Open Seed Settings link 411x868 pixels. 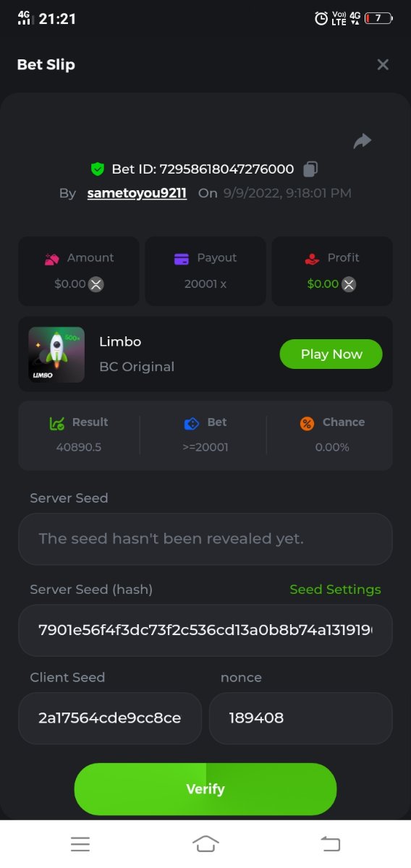coord(335,590)
